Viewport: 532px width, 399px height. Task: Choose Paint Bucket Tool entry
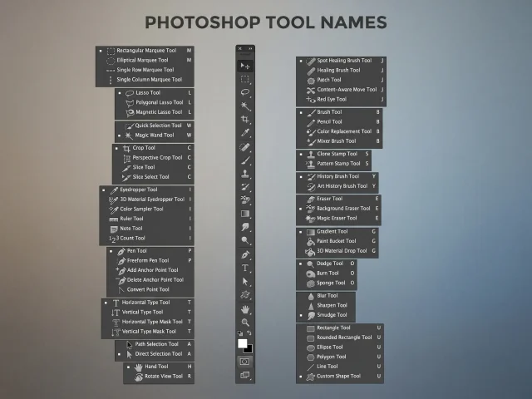337,241
